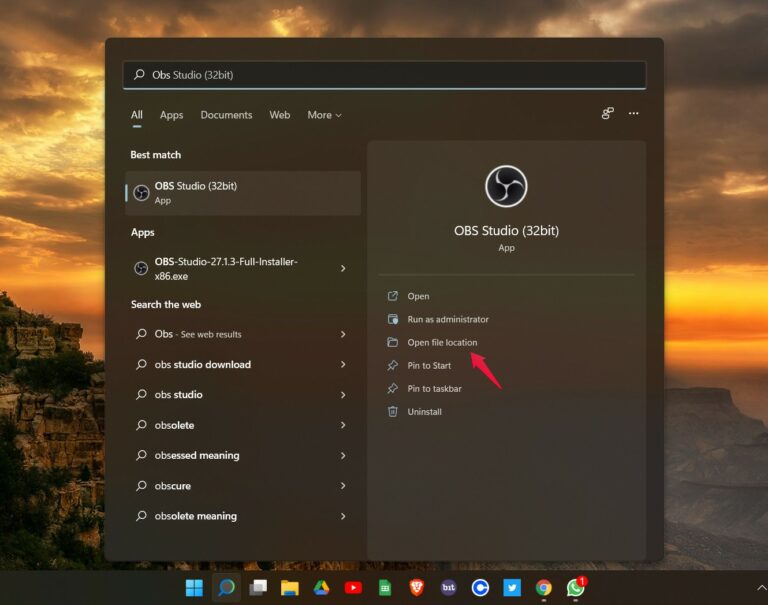Click OBS installer result icon
This screenshot has width=768, height=605.
coord(141,268)
